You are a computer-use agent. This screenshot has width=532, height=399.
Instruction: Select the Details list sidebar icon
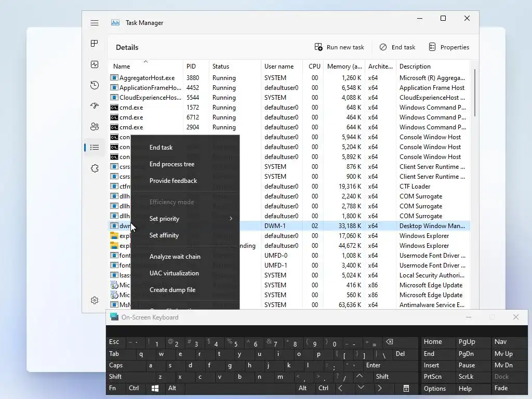(x=95, y=147)
